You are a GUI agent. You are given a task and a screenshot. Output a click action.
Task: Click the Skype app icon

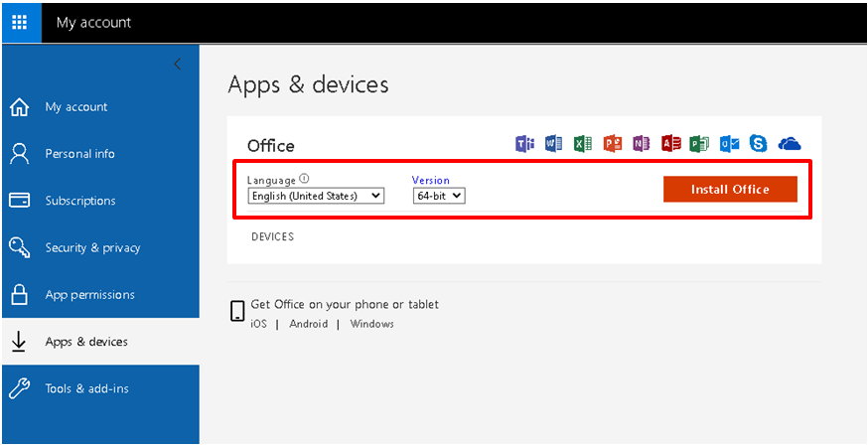click(759, 143)
